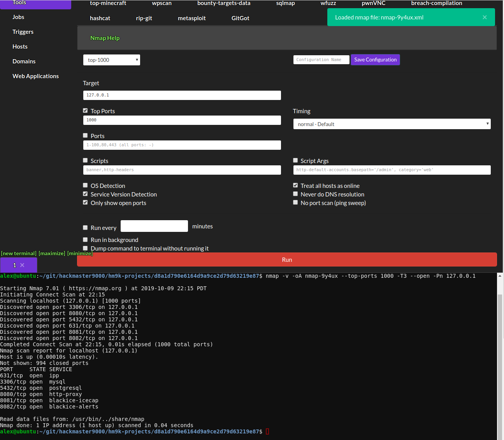This screenshot has width=504, height=440.
Task: Open the pwnVNC tool tab
Action: click(x=374, y=3)
